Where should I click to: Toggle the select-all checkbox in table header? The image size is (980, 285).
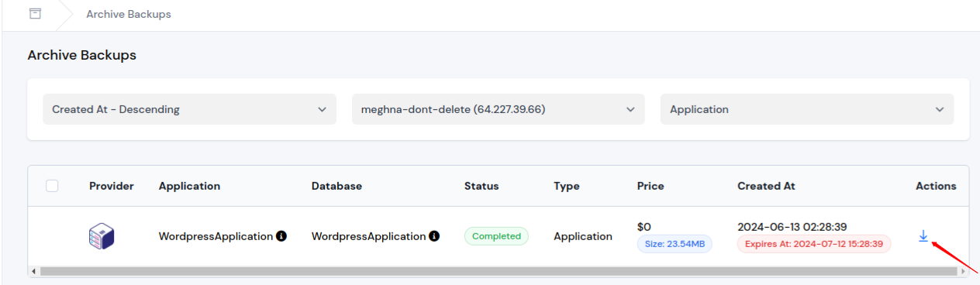(x=52, y=186)
